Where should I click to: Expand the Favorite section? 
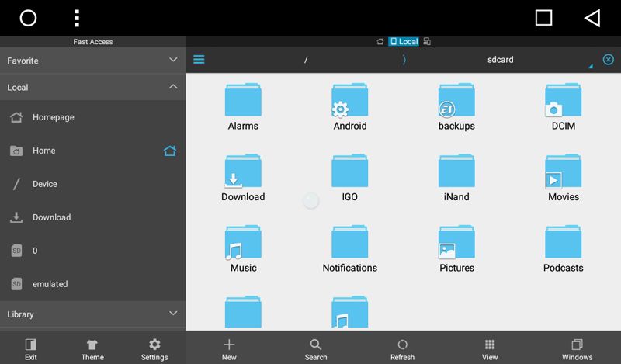click(x=93, y=61)
